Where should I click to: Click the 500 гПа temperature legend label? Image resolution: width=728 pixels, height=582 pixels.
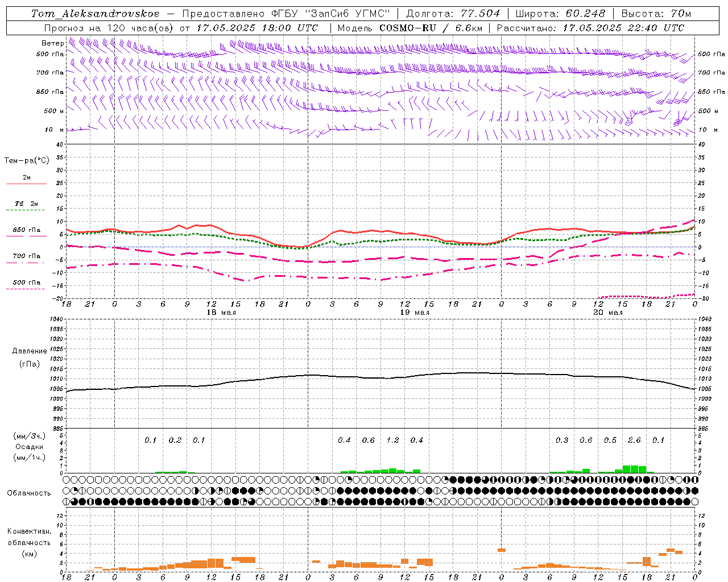pos(27,282)
